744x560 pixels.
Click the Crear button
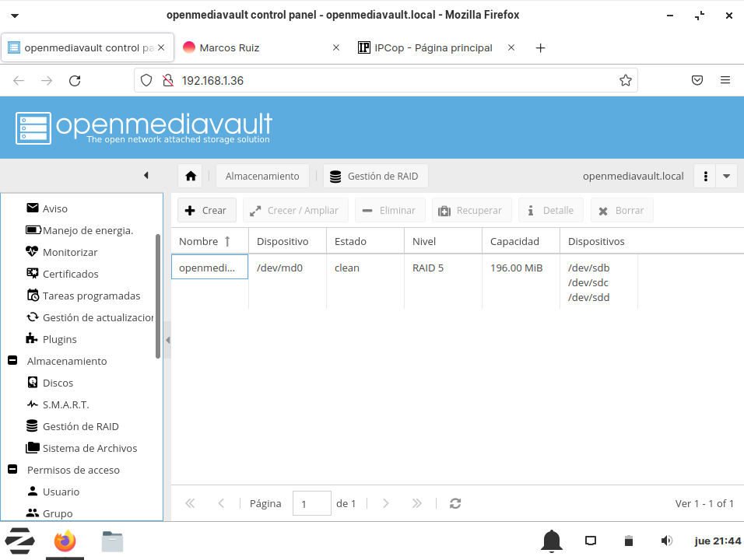click(x=205, y=210)
